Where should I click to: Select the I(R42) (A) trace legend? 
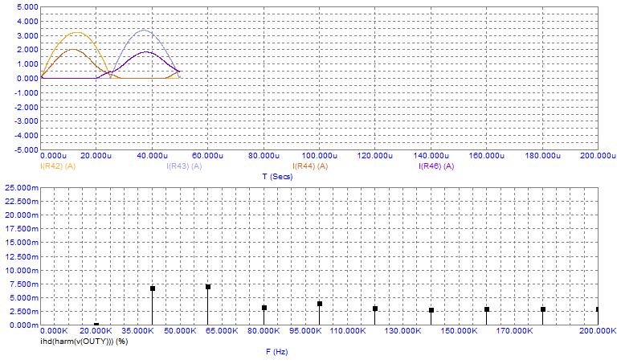click(x=58, y=166)
